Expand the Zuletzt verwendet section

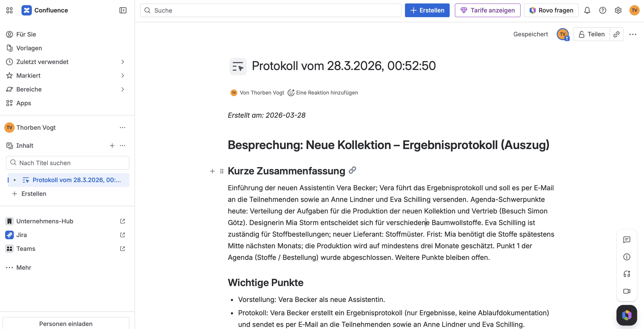pyautogui.click(x=123, y=62)
